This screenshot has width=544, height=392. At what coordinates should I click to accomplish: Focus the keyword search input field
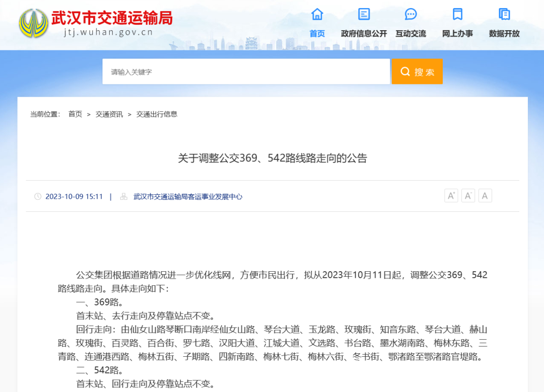(x=246, y=72)
